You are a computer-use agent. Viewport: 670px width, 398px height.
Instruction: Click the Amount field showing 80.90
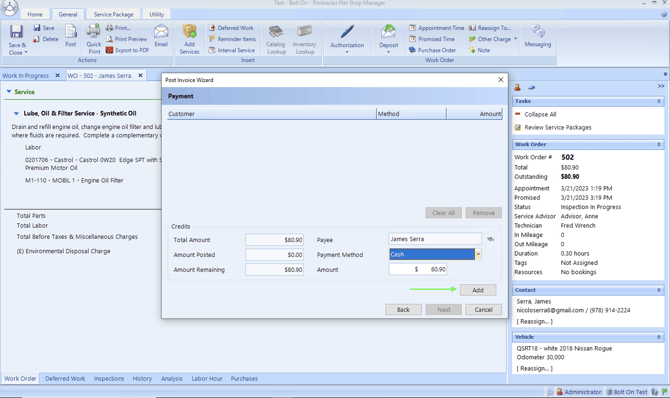[417, 269]
